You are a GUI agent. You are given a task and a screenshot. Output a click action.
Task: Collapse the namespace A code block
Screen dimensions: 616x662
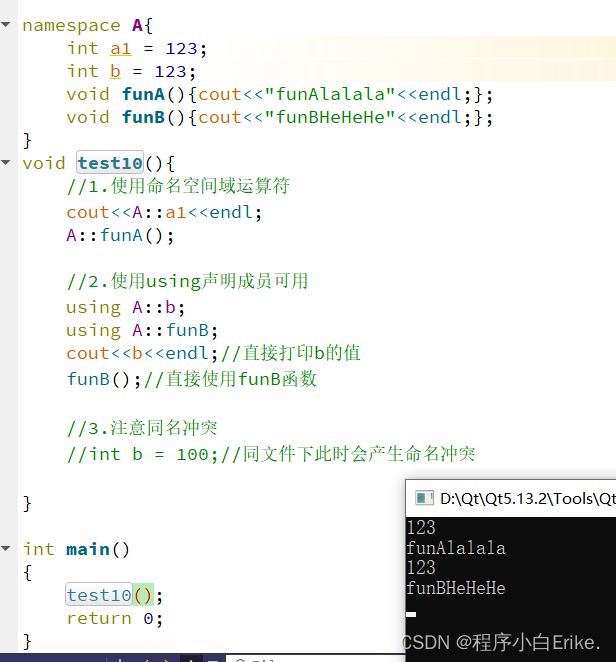(x=6, y=24)
